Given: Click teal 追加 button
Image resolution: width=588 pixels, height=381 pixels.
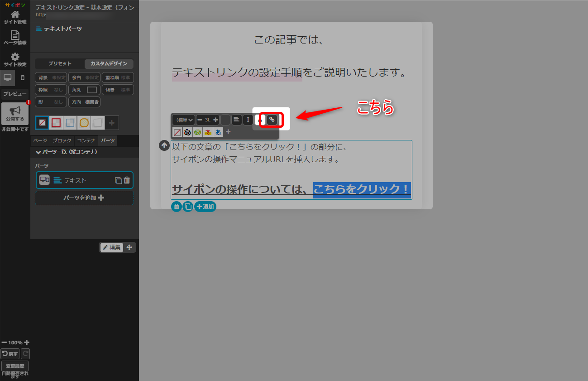Looking at the screenshot, I should (205, 207).
